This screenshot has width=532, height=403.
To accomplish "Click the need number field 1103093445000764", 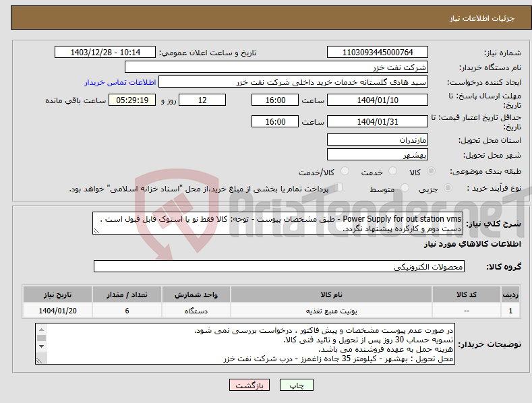I will tap(378, 53).
